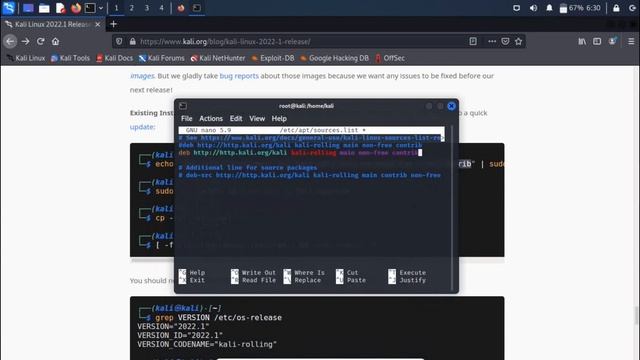Open the Kali NetHunter bookmark
The image size is (640, 360).
[218, 58]
